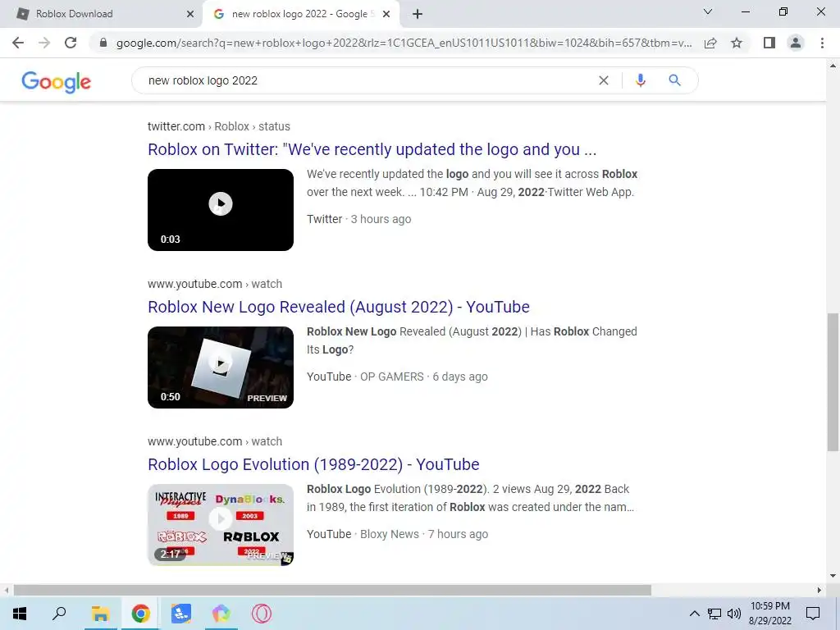Viewport: 840px width, 630px height.
Task: Open the blue app icon beside Chrome on the taskbar
Action: tap(181, 614)
